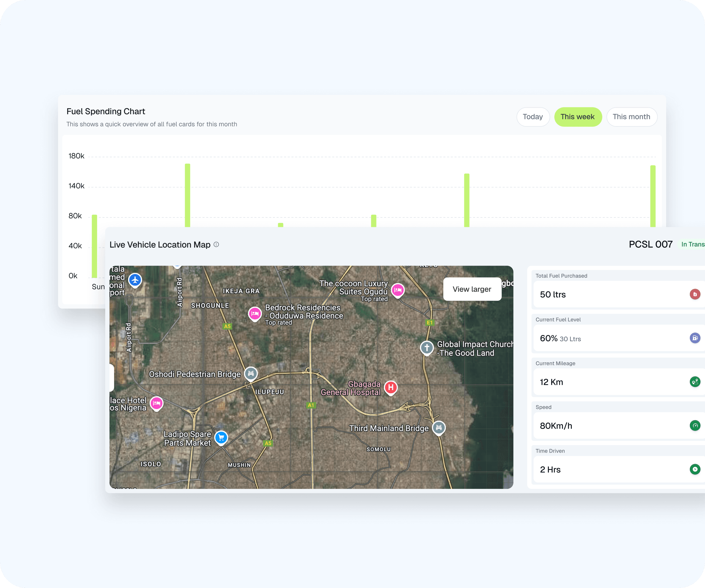This screenshot has width=705, height=588.
Task: Click the Third Mainland Bridge marker
Action: point(438,428)
